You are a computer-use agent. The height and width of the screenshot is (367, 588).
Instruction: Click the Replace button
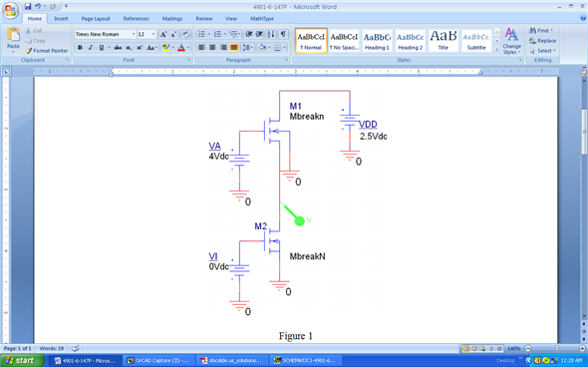(x=542, y=41)
